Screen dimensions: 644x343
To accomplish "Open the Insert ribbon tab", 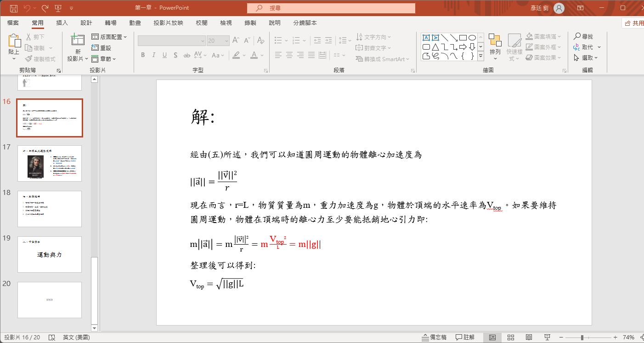I will click(62, 23).
